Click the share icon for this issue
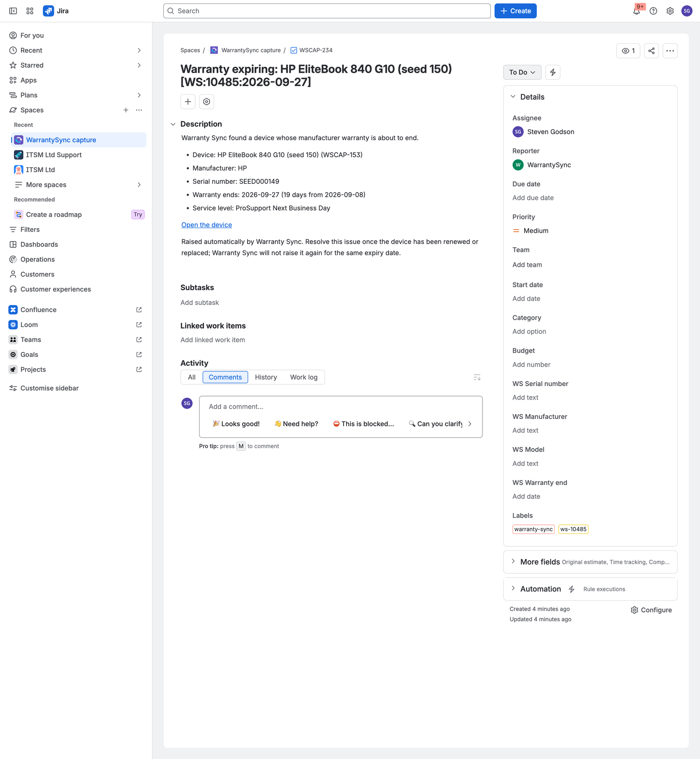This screenshot has height=759, width=700. point(651,51)
